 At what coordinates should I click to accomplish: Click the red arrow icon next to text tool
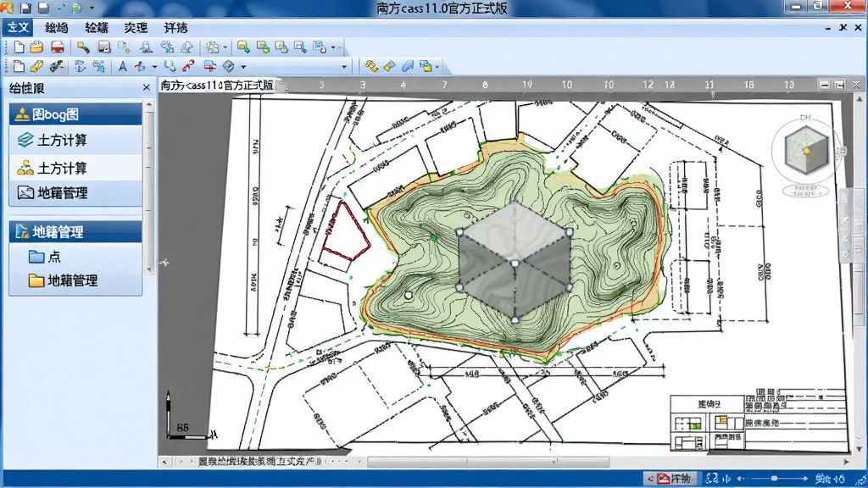[141, 66]
